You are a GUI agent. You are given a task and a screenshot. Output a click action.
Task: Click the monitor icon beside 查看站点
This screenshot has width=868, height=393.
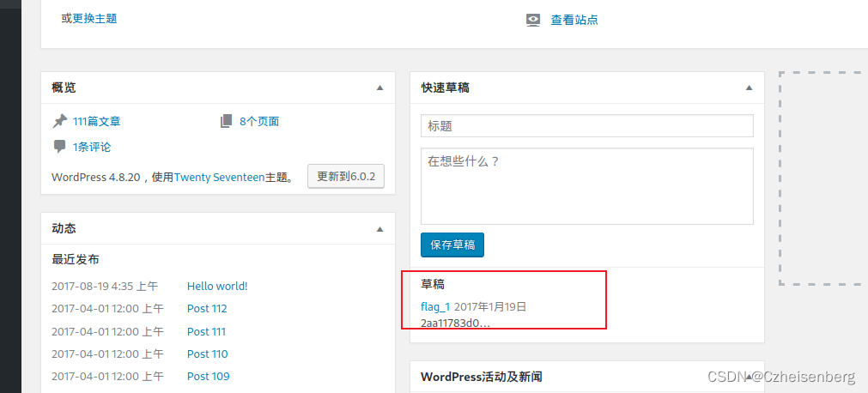(x=533, y=21)
